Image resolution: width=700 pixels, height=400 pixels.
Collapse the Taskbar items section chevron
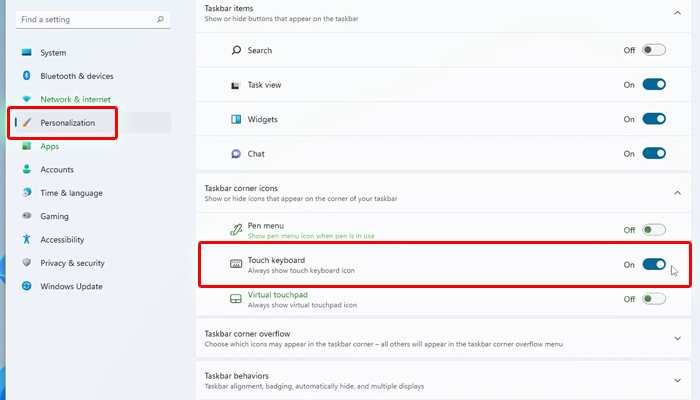677,13
